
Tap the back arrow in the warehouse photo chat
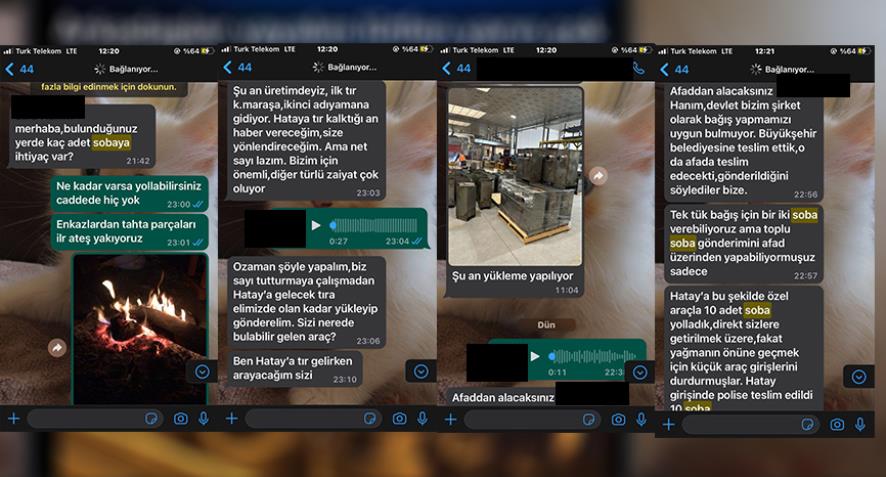tap(446, 68)
